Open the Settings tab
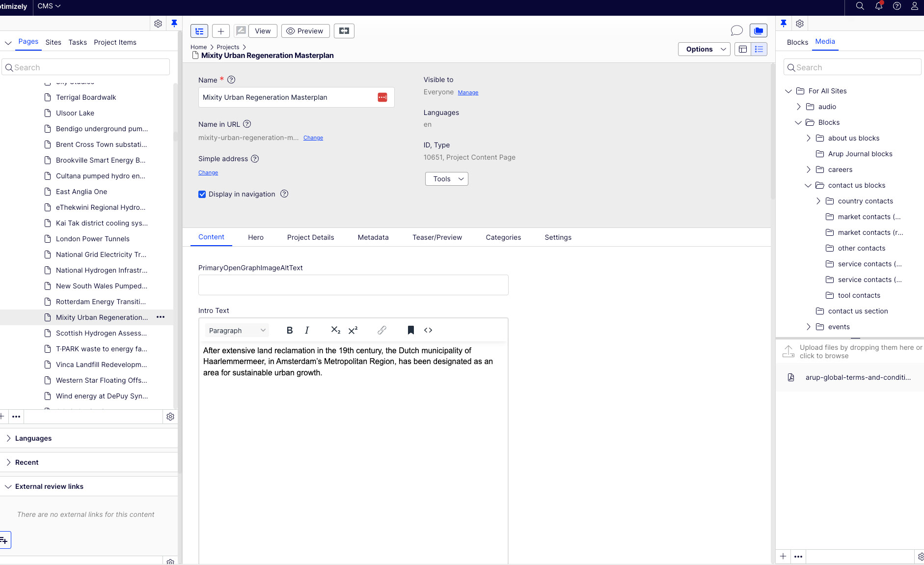Screen dimensions: 924x565 (x=558, y=237)
